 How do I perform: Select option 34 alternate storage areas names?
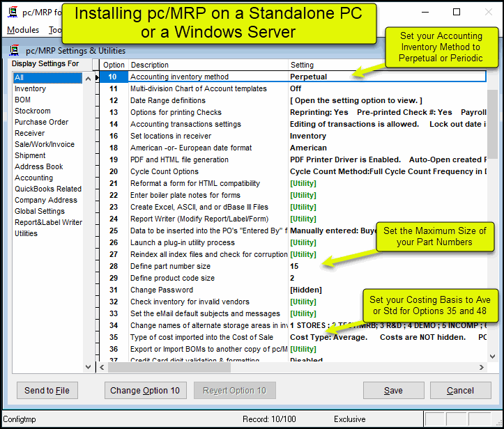(x=293, y=326)
